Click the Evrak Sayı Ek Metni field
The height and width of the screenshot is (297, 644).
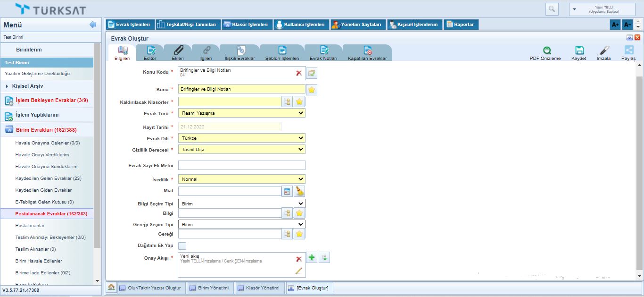click(242, 165)
